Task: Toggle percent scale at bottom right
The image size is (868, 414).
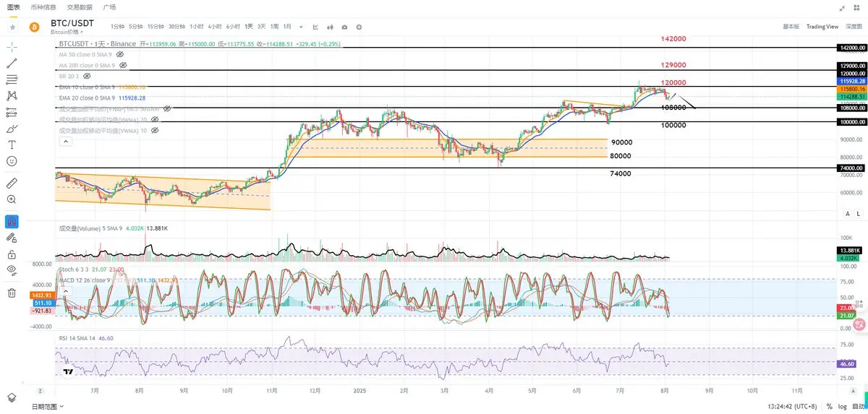Action: pyautogui.click(x=829, y=407)
